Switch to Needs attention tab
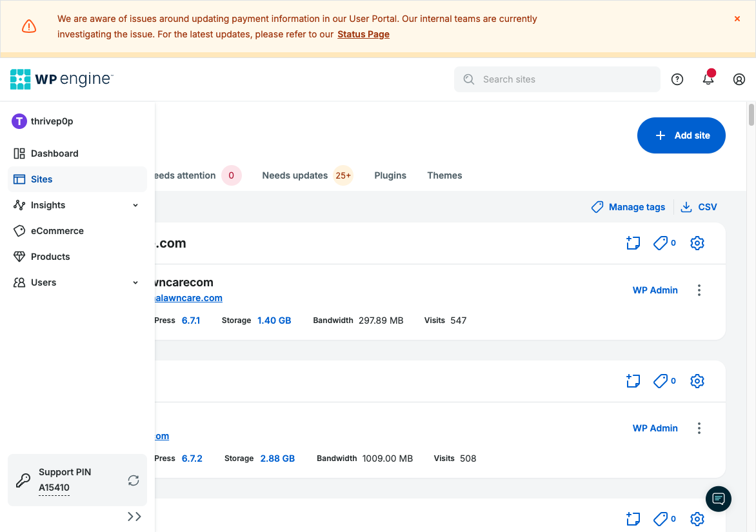The height and width of the screenshot is (532, 756). 197,175
